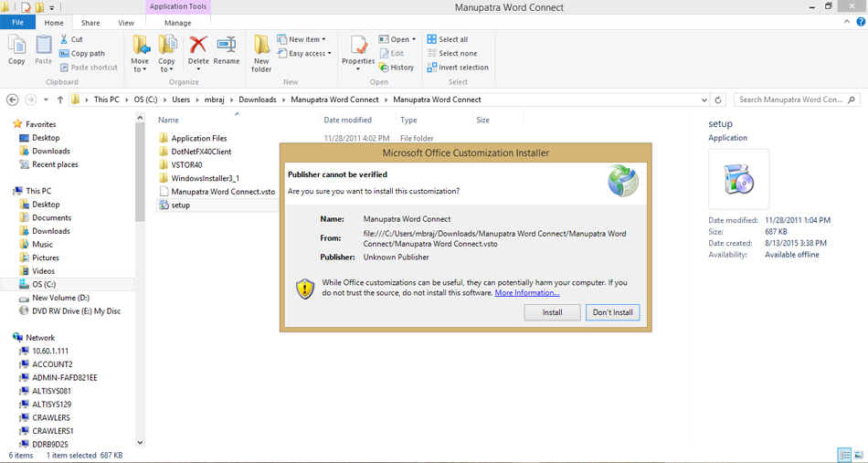Click the Refresh icon beside address bar

point(718,100)
